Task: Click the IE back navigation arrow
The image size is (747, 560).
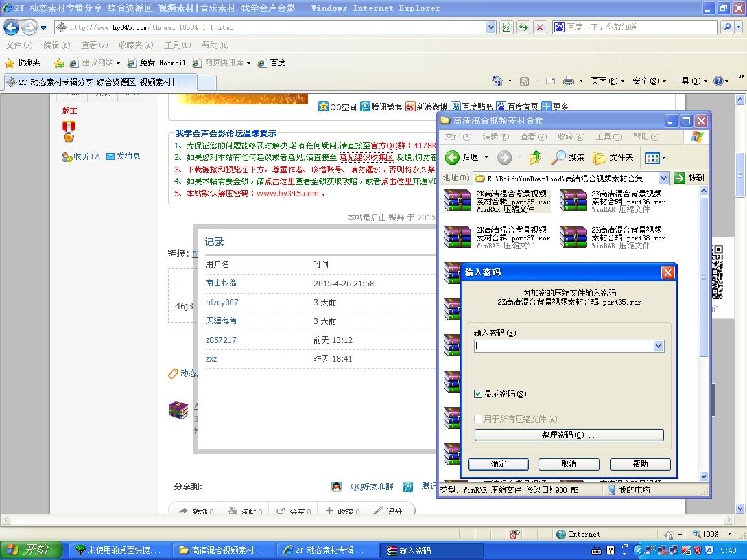Action: pyautogui.click(x=11, y=27)
